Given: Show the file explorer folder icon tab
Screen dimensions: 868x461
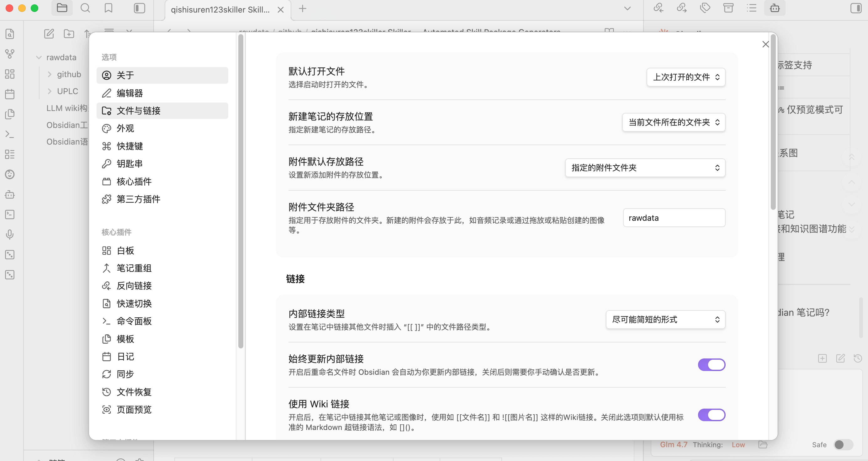Looking at the screenshot, I should 62,8.
